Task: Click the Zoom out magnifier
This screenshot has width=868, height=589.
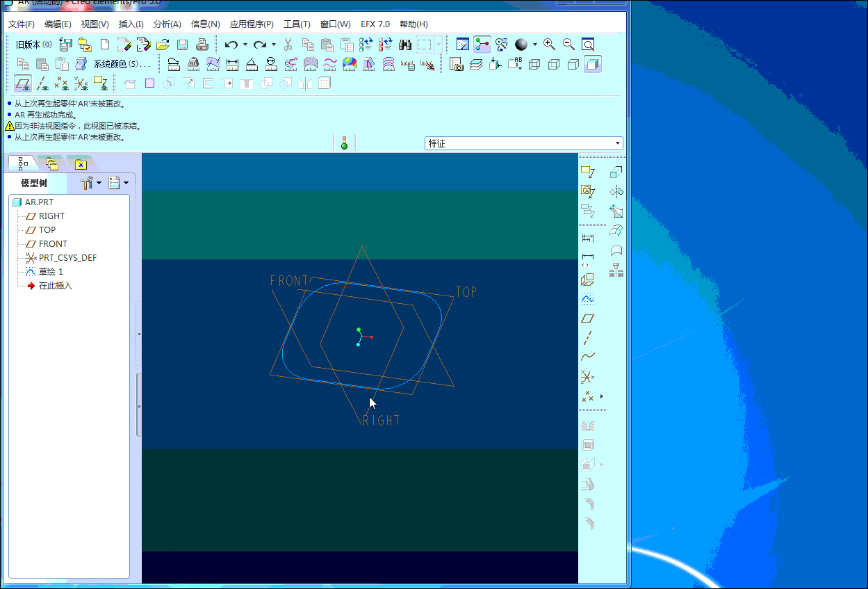Action: 568,45
